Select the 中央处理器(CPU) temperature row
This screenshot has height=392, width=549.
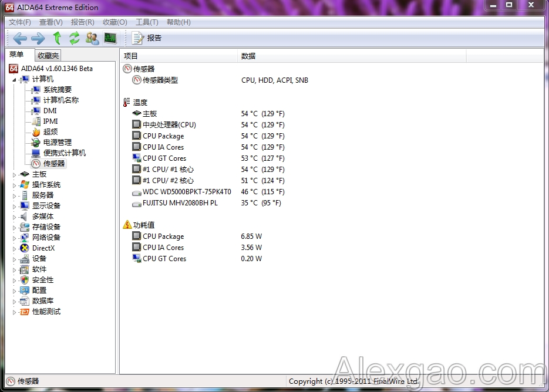point(208,124)
